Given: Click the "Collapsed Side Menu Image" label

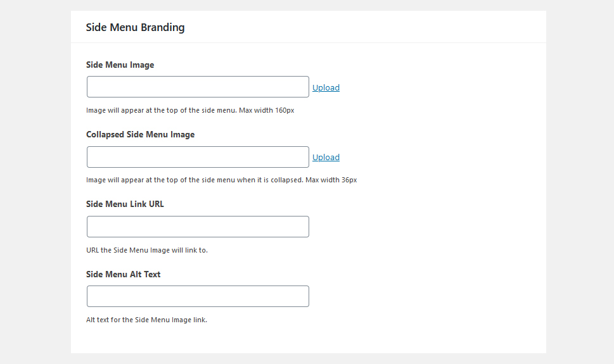Looking at the screenshot, I should pos(140,135).
